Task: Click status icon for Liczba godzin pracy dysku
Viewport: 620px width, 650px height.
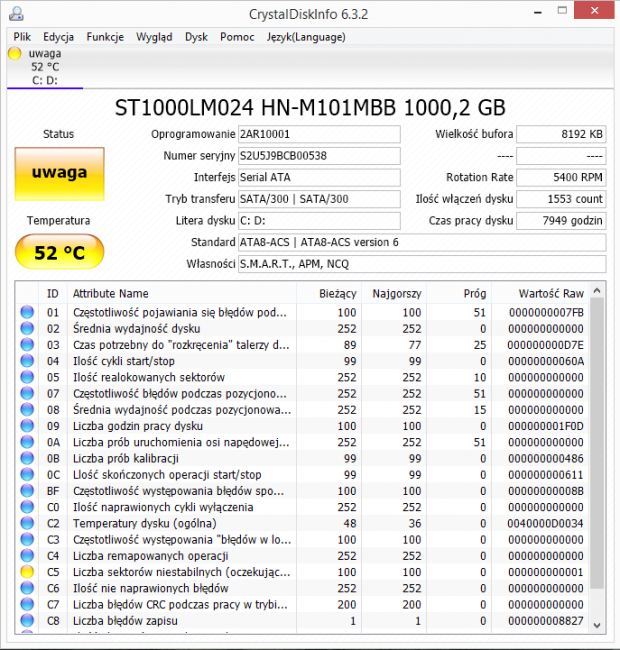Action: [x=27, y=426]
